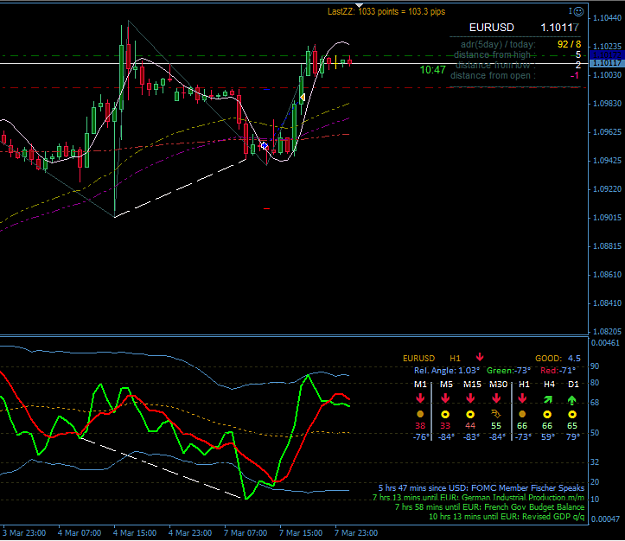
Task: Click the indicator level label 68
Action: point(594,402)
